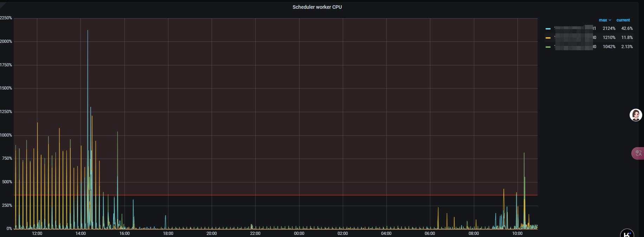Open color picker for the green series swatch
Image resolution: width=644 pixels, height=237 pixels.
pyautogui.click(x=548, y=47)
